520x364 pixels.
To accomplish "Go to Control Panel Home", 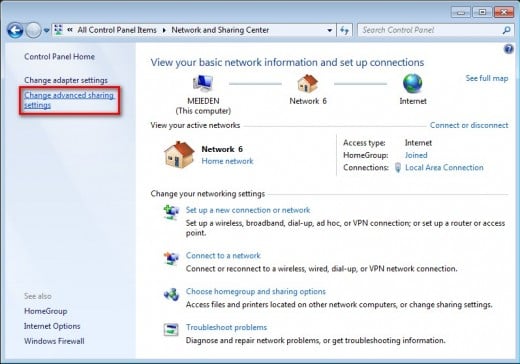I will coord(59,57).
